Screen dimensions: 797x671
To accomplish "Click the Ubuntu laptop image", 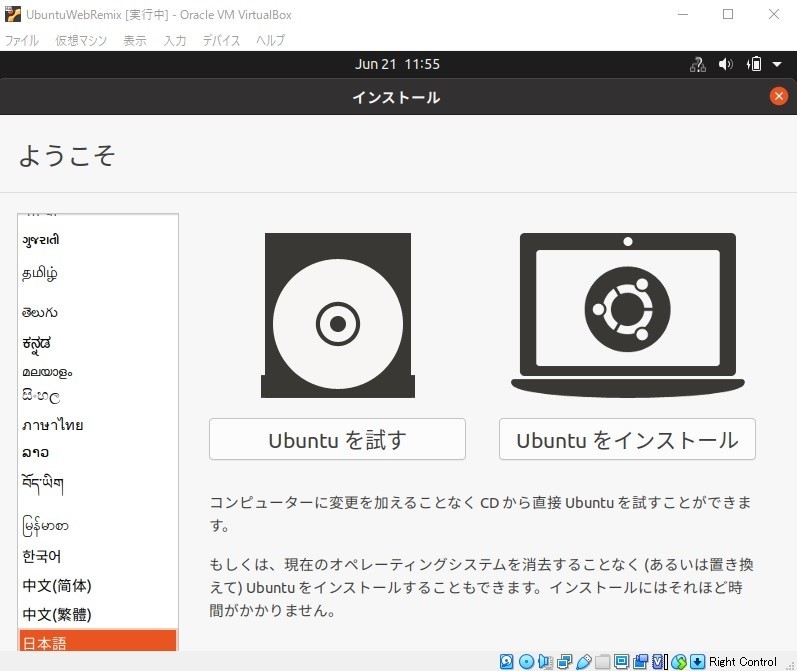I will [x=628, y=315].
